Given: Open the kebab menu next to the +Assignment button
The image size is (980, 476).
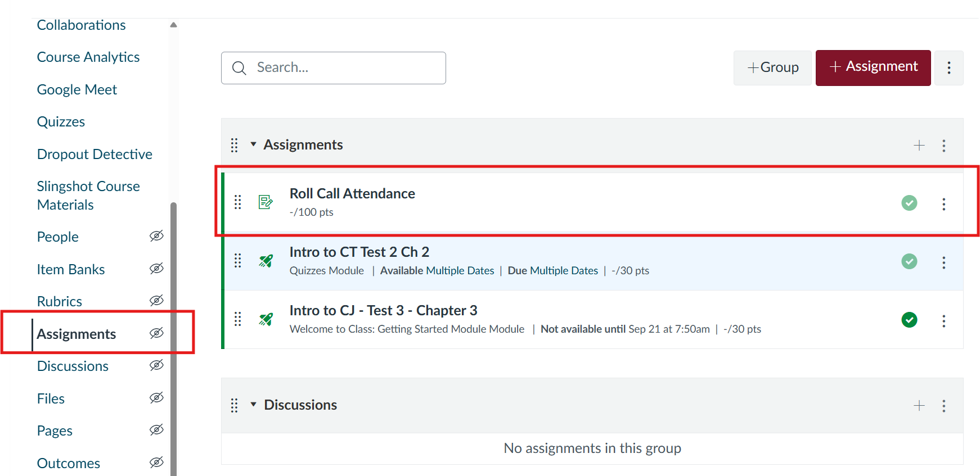Looking at the screenshot, I should [x=948, y=68].
